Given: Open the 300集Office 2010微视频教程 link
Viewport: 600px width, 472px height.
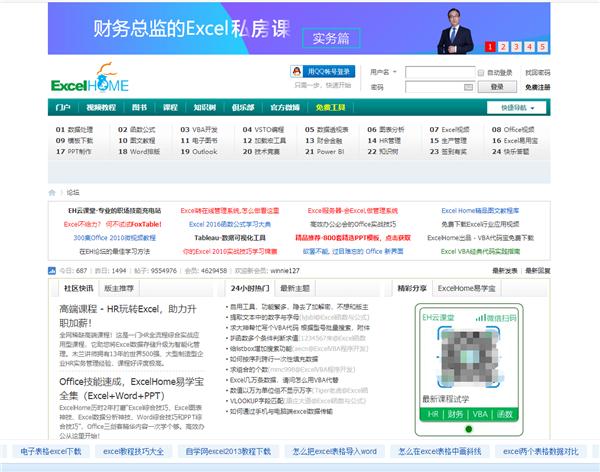Looking at the screenshot, I should (x=114, y=238).
